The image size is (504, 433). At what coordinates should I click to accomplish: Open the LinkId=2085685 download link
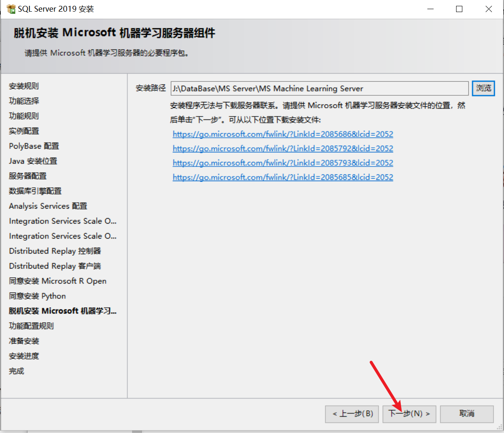pyautogui.click(x=283, y=177)
